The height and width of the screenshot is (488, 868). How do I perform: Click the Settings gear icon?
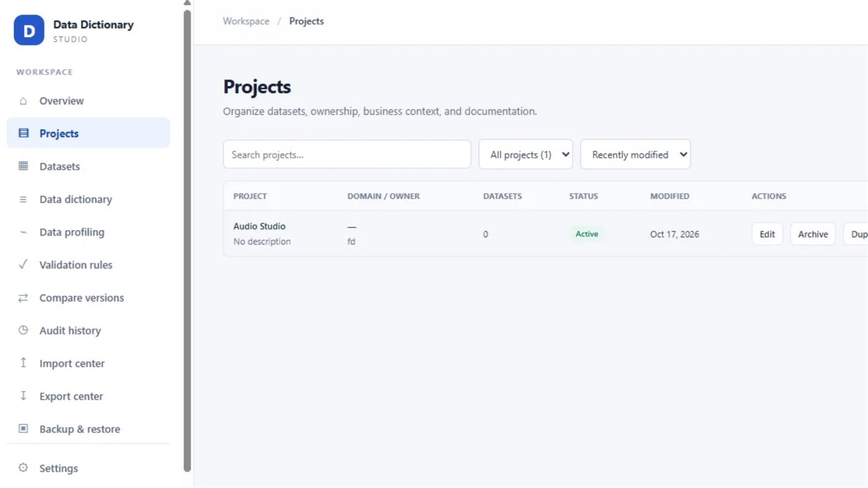[23, 468]
